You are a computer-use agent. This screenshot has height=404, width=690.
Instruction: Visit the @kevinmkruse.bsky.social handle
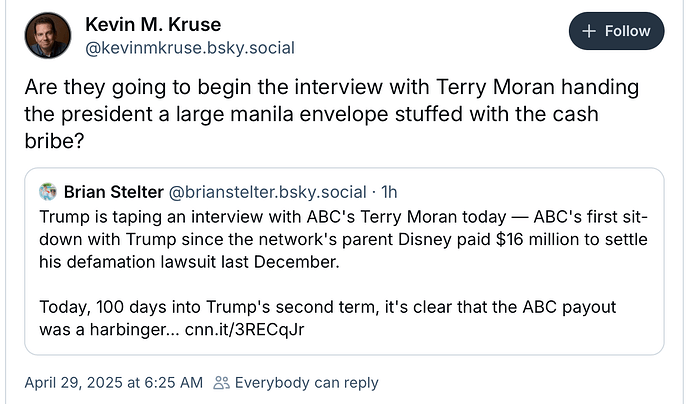point(190,48)
